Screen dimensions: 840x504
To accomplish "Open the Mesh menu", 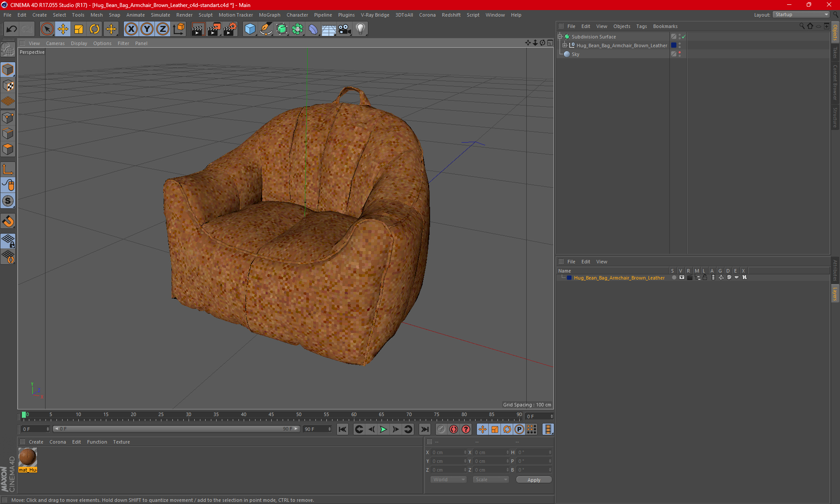I will click(x=96, y=15).
